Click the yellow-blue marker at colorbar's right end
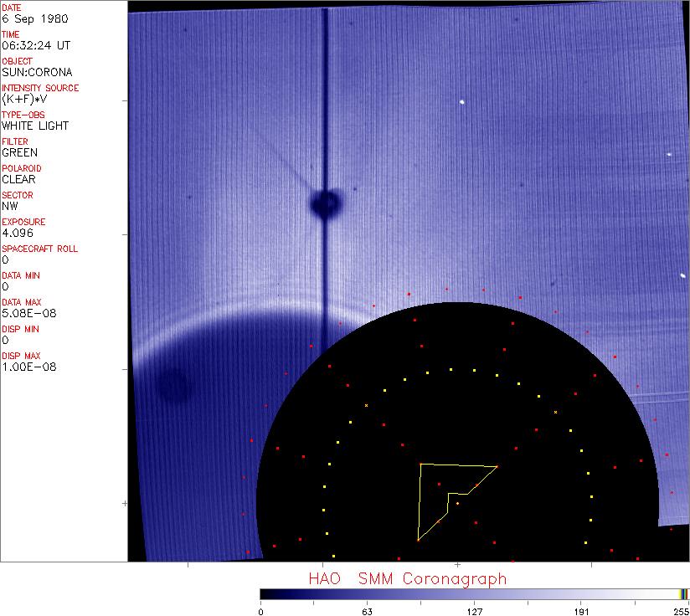This screenshot has width=690, height=616. [684, 594]
